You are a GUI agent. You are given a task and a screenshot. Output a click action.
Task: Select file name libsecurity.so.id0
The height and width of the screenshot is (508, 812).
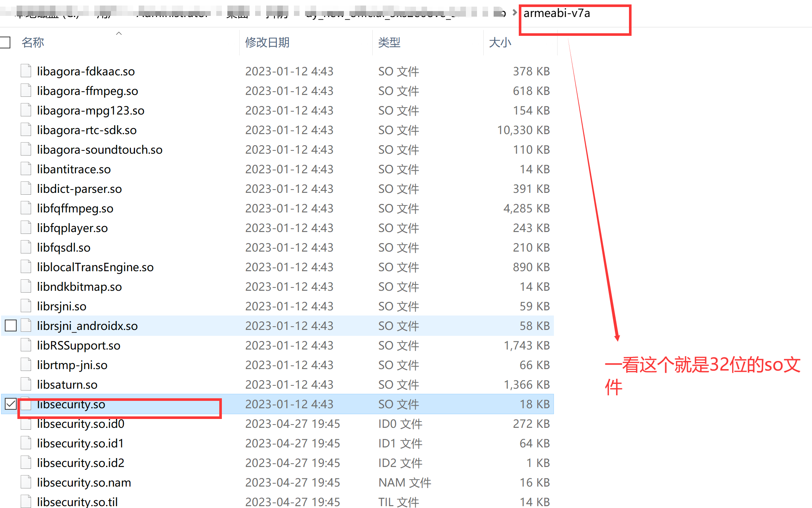(81, 423)
